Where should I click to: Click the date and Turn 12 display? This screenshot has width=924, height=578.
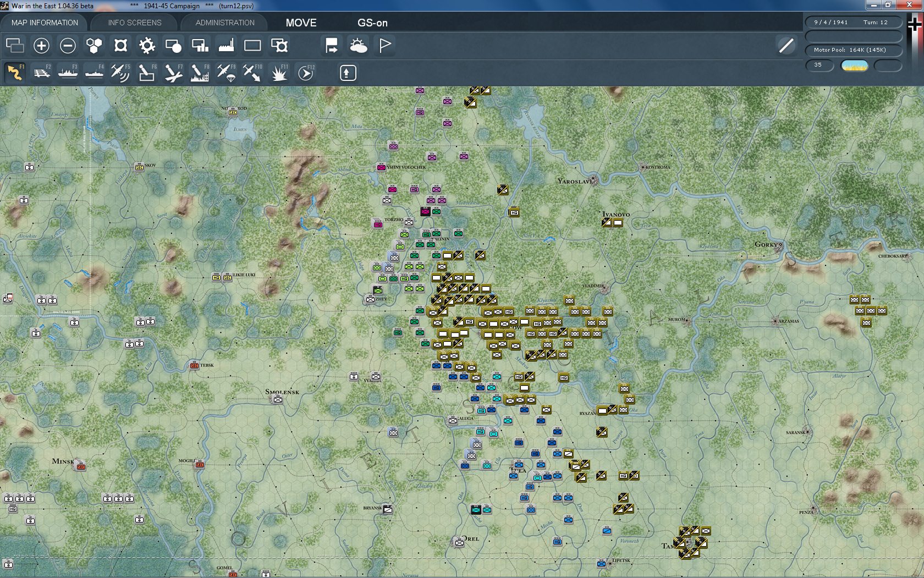(x=854, y=23)
